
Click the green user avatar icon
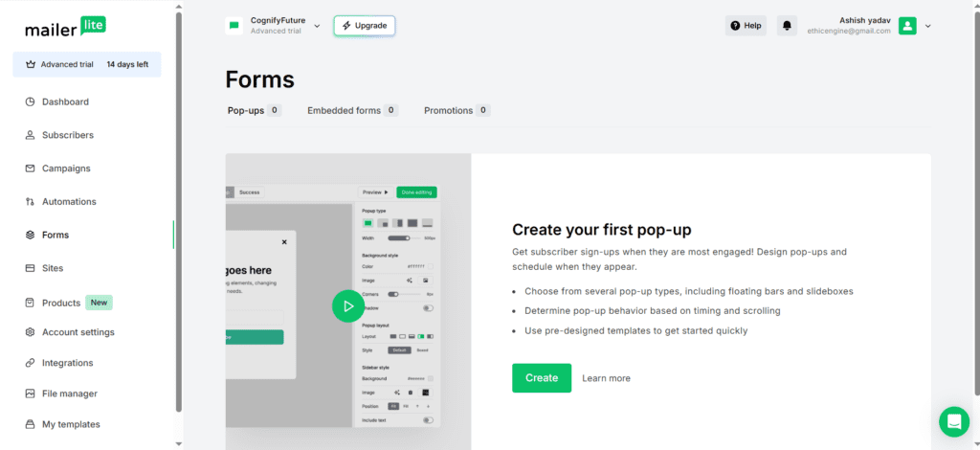coord(907,26)
